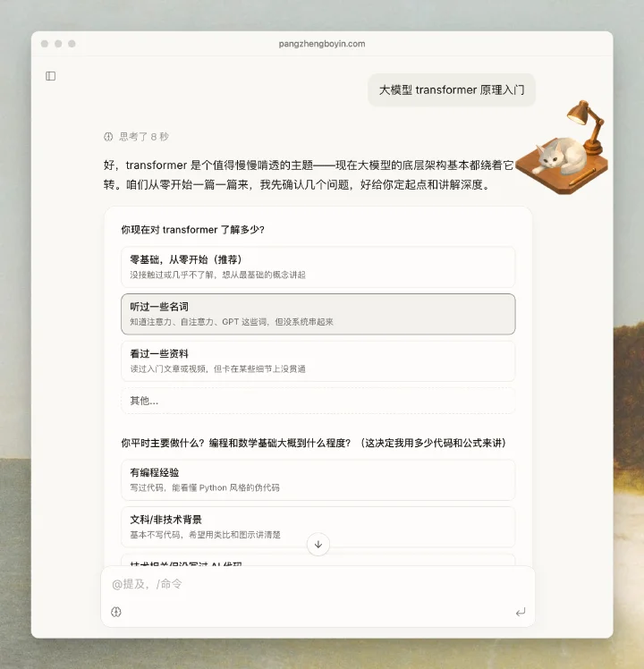Click the question text 你平时主要做什么?
This screenshot has width=644, height=669.
pos(164,443)
